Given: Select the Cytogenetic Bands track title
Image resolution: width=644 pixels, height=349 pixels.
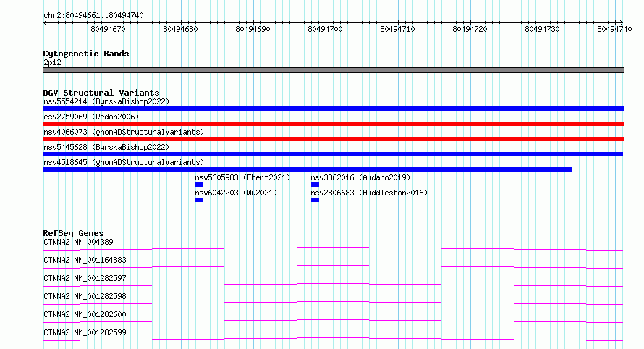Looking at the screenshot, I should pos(86,54).
